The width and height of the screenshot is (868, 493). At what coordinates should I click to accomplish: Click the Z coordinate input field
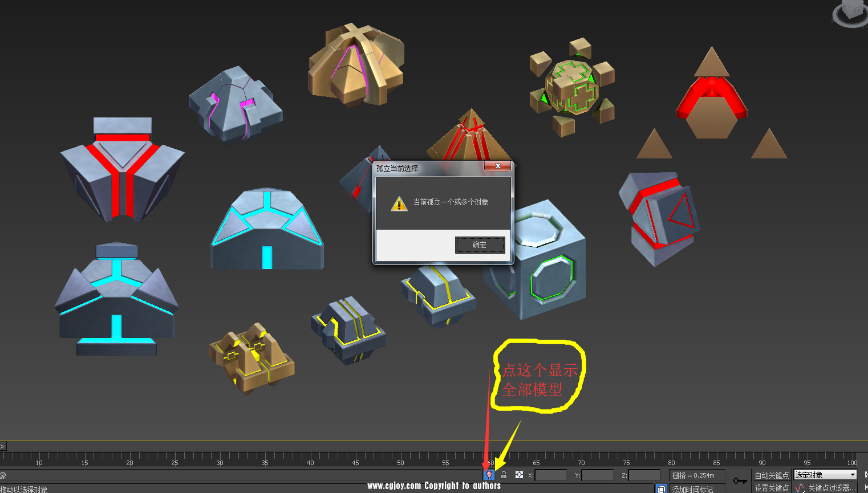point(644,475)
